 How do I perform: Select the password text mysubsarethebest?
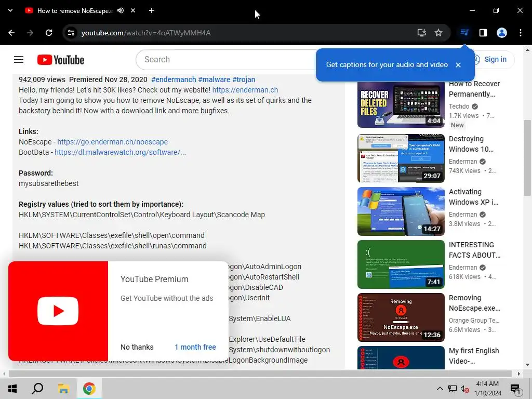point(48,183)
